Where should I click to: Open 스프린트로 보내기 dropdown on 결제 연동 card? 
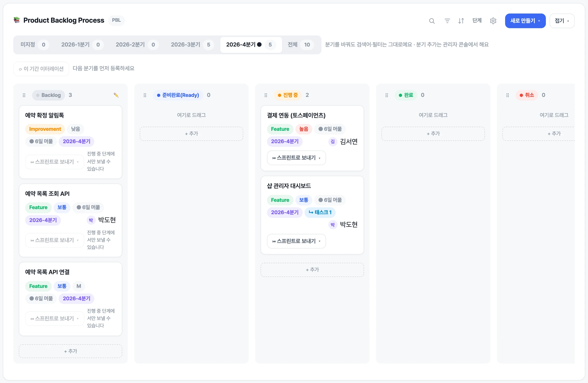click(x=296, y=158)
